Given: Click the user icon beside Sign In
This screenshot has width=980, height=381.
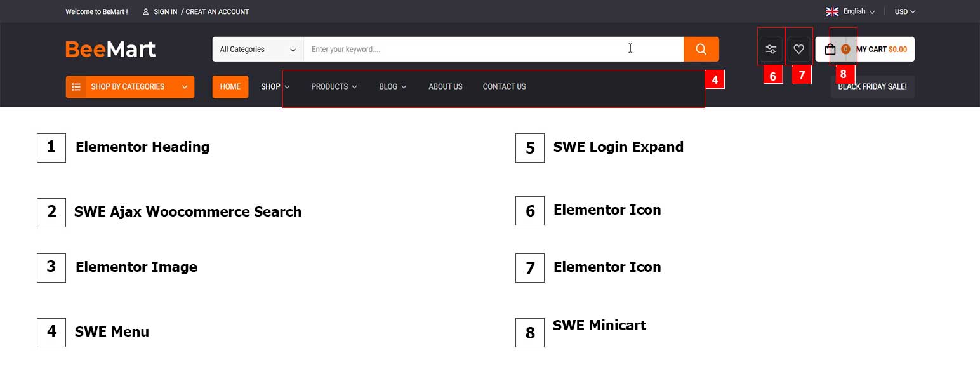Looking at the screenshot, I should pos(146,11).
